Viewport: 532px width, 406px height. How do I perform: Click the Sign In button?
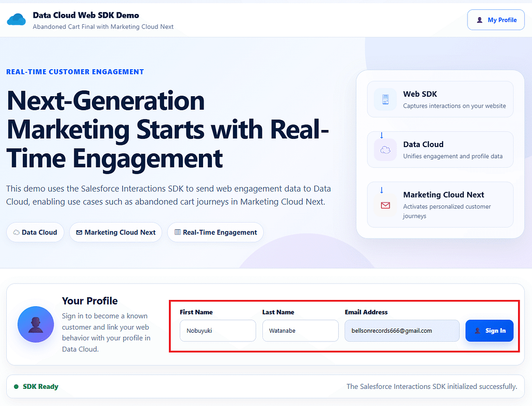489,331
